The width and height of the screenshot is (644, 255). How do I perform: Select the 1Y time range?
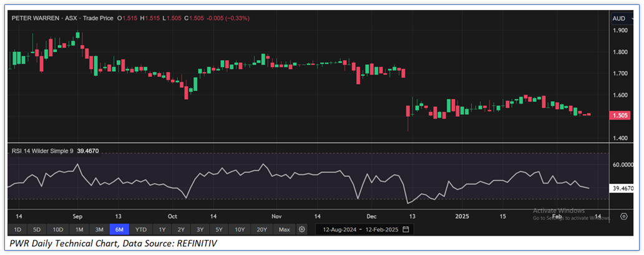pyautogui.click(x=162, y=229)
